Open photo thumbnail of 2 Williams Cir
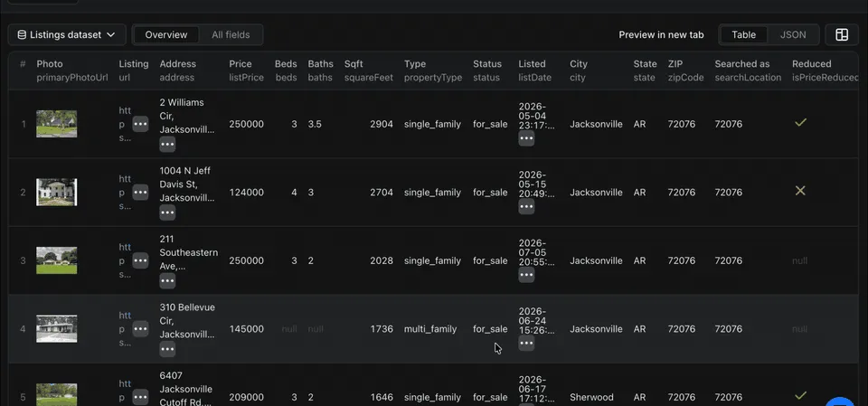Image resolution: width=868 pixels, height=406 pixels. coord(56,124)
